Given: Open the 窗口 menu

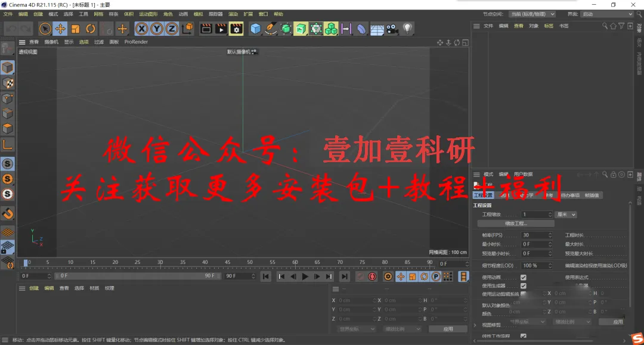Looking at the screenshot, I should 264,14.
